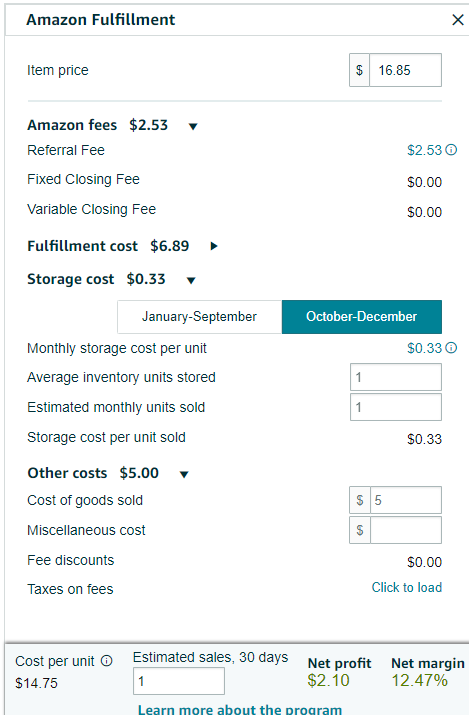Open Referral Fee info icon
Image resolution: width=469 pixels, height=715 pixels.
click(x=451, y=150)
